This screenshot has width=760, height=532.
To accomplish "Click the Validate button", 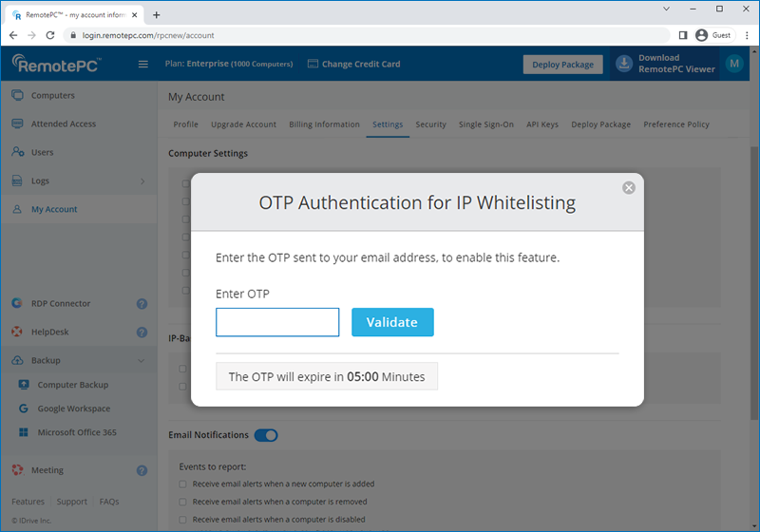I will [392, 322].
